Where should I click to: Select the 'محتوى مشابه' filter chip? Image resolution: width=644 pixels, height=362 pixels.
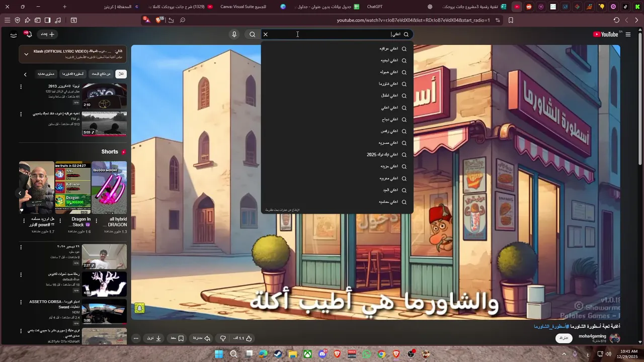46,74
